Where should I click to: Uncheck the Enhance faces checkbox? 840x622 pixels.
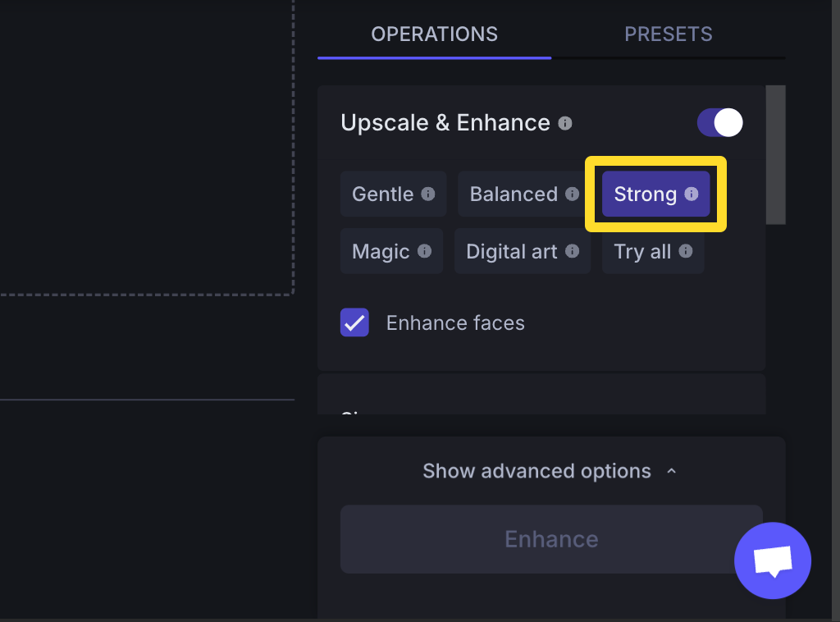coord(354,322)
